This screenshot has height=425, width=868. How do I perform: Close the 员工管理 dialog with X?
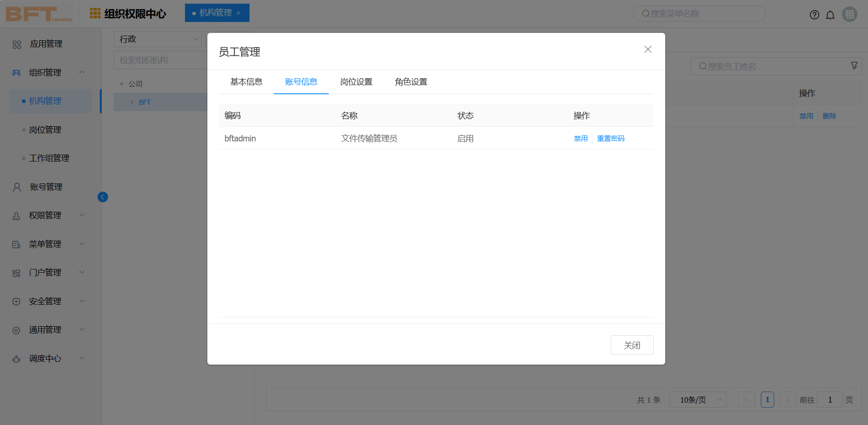pyautogui.click(x=647, y=49)
